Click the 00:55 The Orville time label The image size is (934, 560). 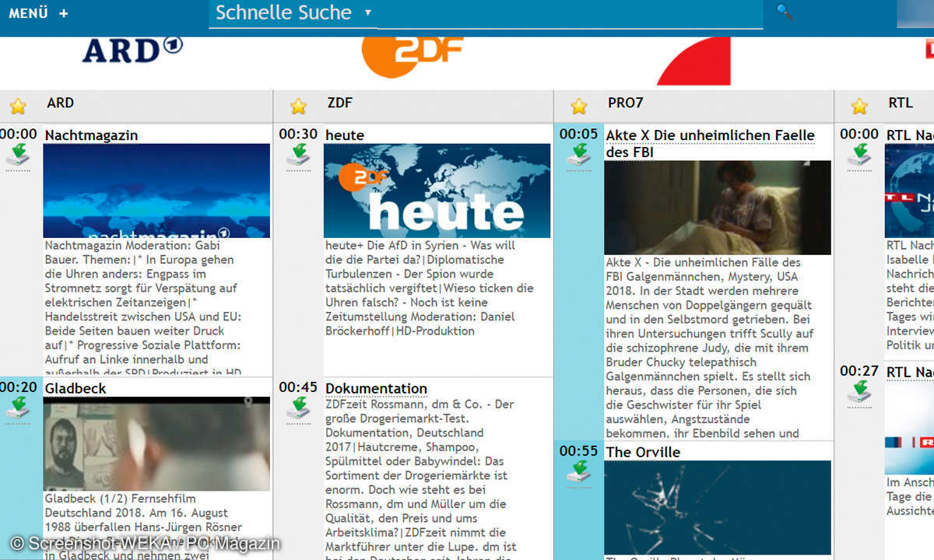578,452
